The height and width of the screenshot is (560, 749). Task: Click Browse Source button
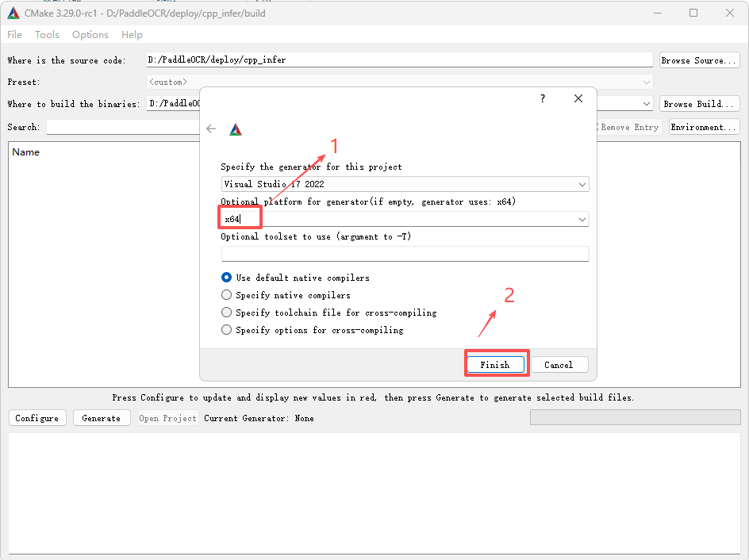(x=699, y=60)
